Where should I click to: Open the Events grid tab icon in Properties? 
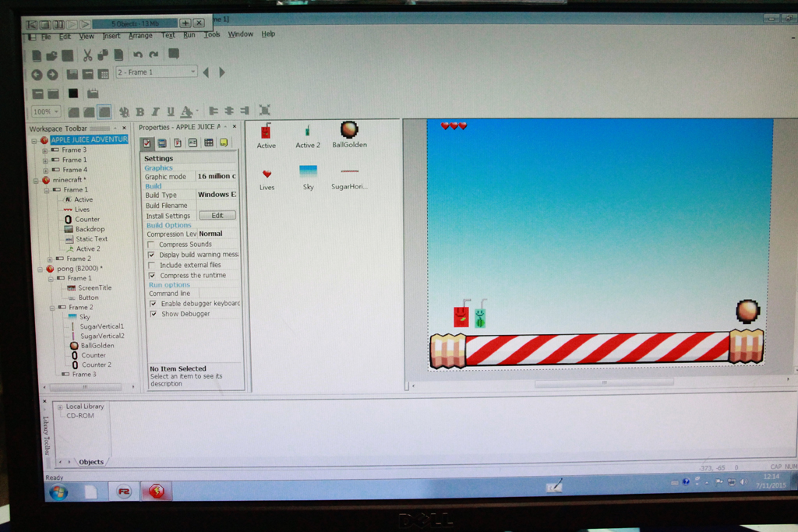click(x=208, y=143)
